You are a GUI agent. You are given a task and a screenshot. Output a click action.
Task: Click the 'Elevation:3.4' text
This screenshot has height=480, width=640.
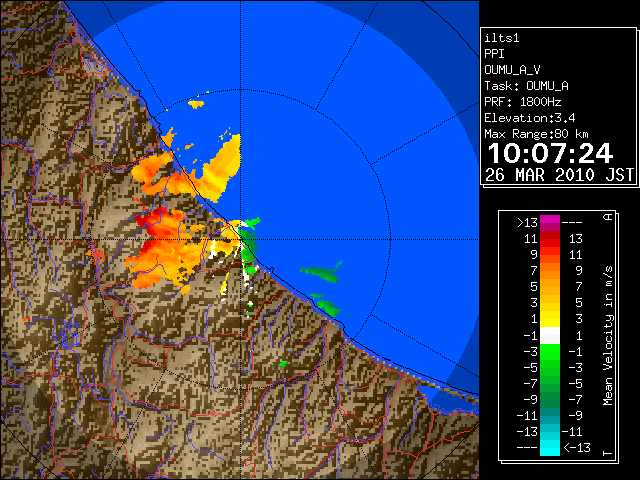tap(530, 118)
